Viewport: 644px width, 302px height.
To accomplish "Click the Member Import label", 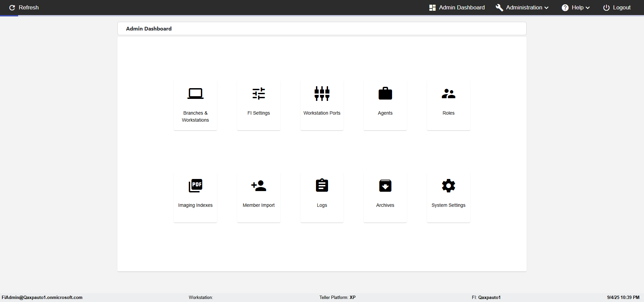I will point(259,205).
